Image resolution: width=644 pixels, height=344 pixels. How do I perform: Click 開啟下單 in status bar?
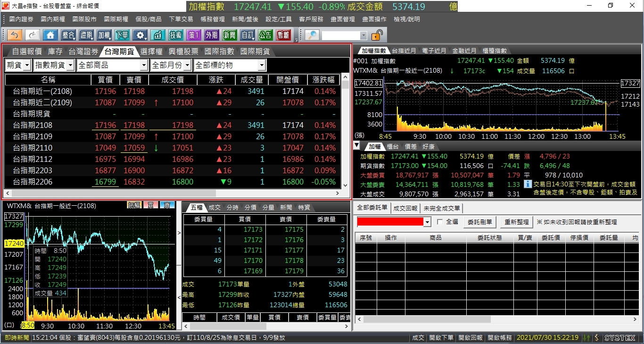tap(441, 338)
